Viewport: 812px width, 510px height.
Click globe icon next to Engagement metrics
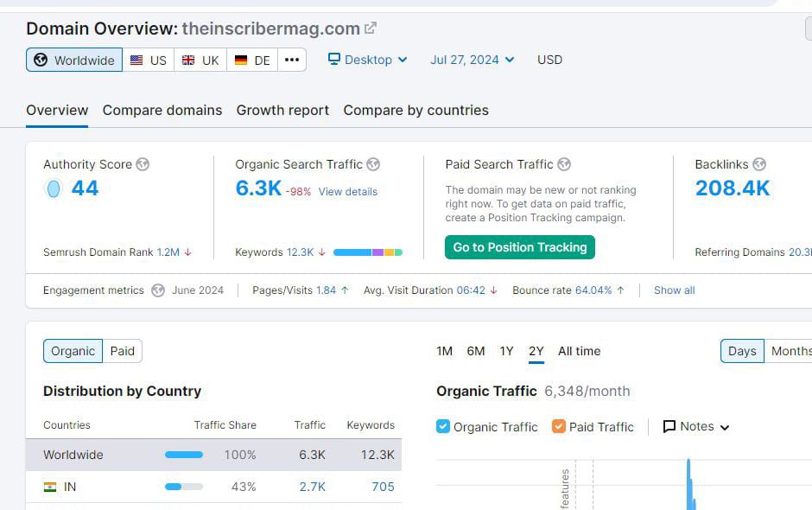point(158,290)
